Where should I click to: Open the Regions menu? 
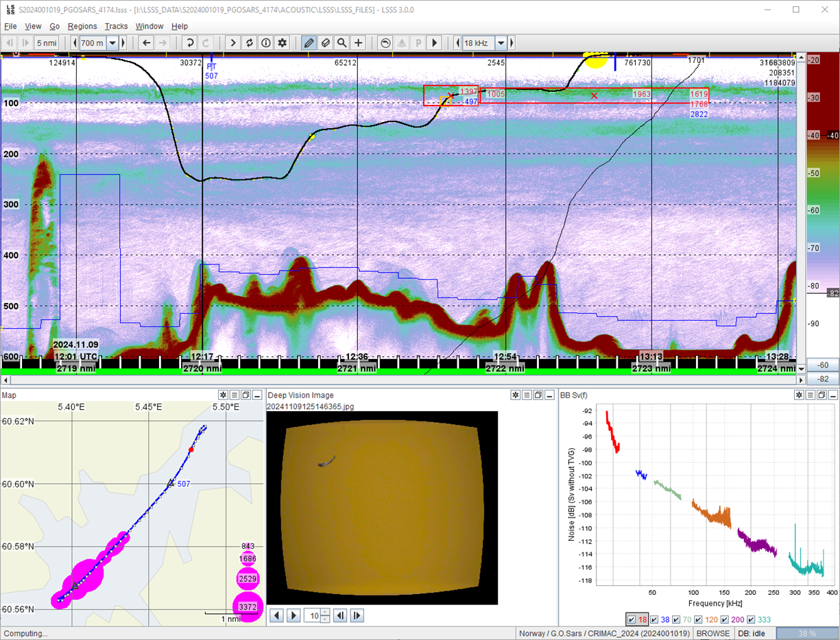coord(82,26)
